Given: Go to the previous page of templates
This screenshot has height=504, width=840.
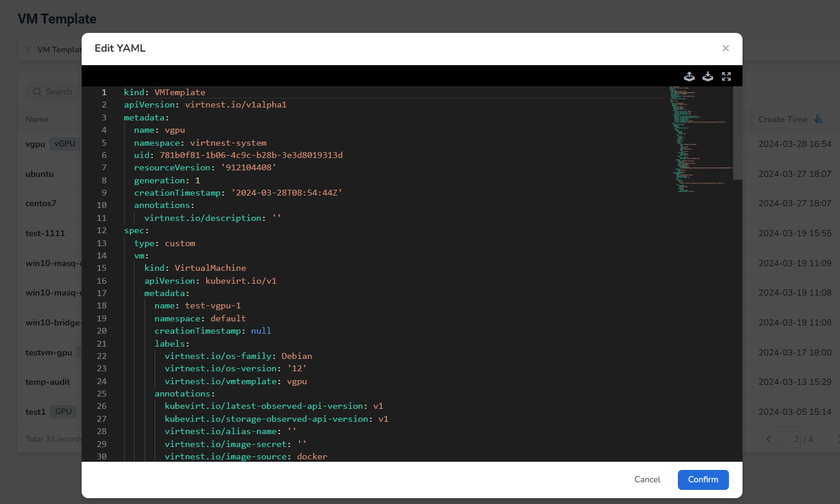Looking at the screenshot, I should tap(769, 439).
